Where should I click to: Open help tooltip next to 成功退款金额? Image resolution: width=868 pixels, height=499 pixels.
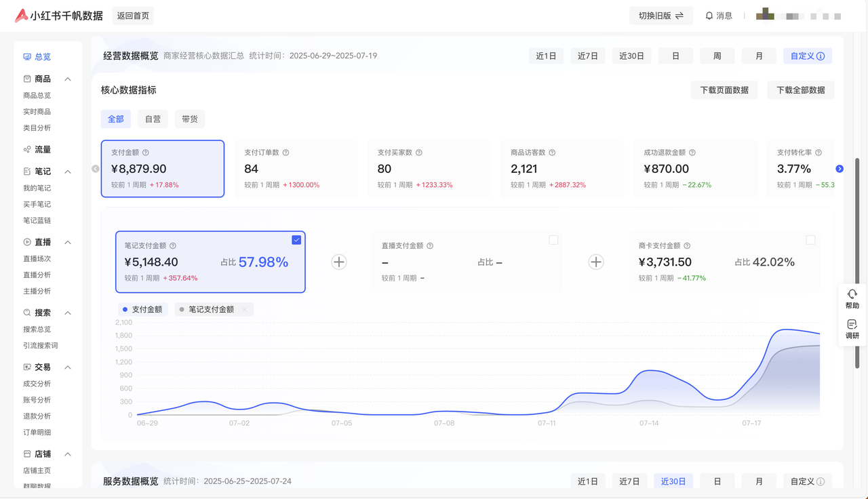692,153
